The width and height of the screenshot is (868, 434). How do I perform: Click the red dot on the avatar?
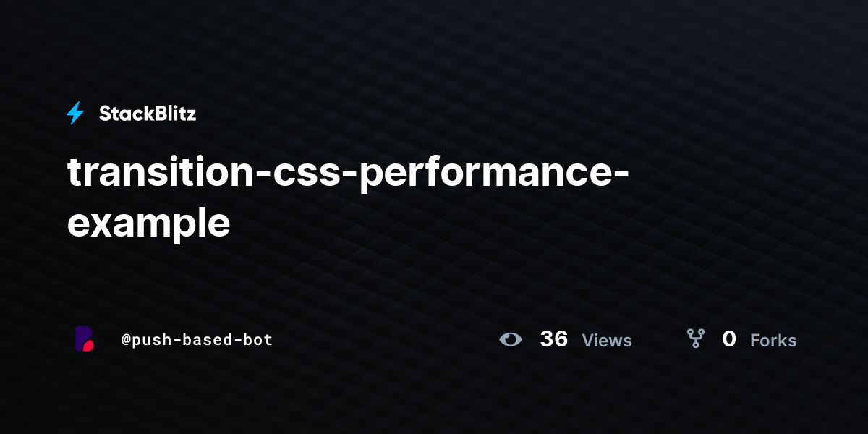[x=89, y=346]
